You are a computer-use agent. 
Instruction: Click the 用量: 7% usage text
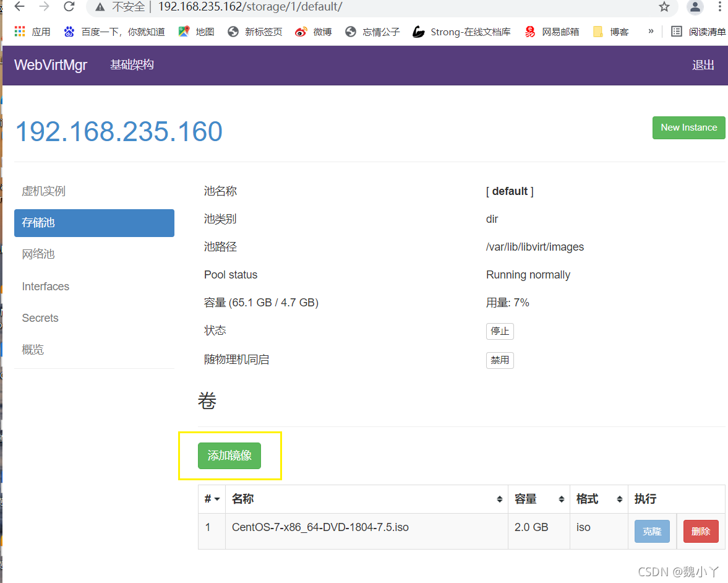507,303
